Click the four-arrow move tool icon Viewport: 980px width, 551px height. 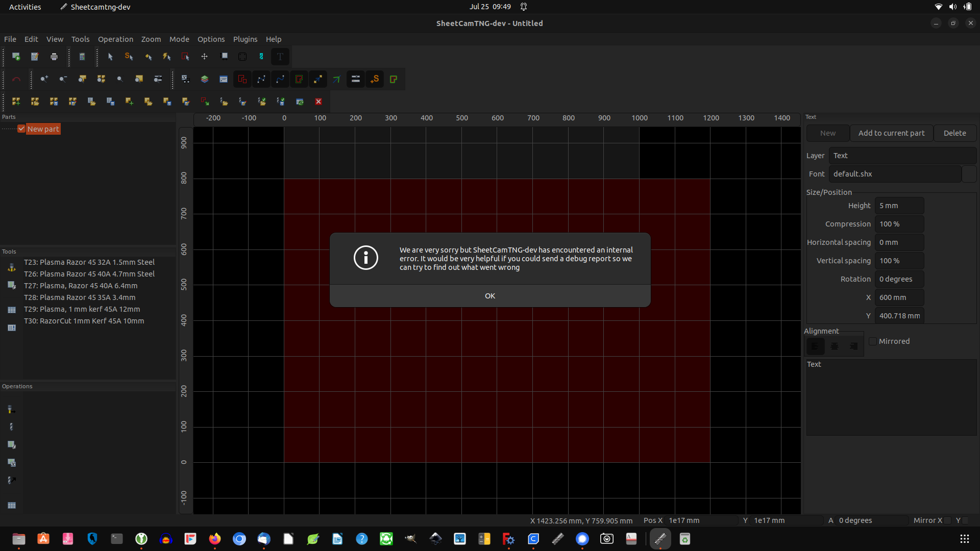pos(205,57)
